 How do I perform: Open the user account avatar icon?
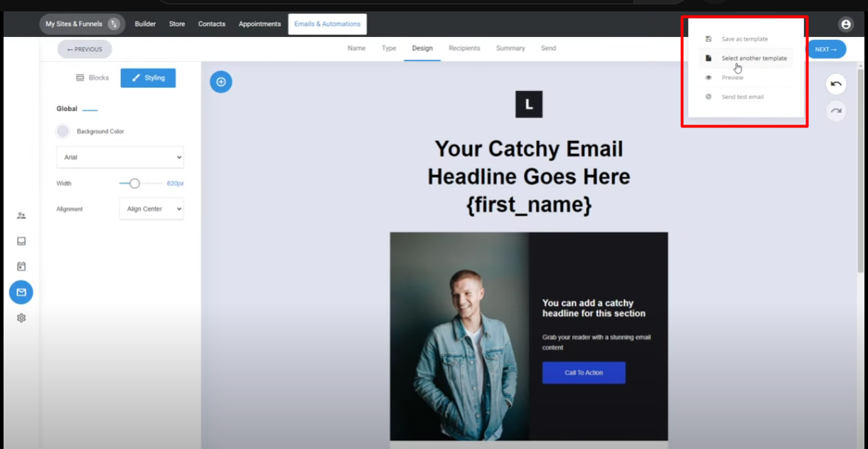pos(845,24)
